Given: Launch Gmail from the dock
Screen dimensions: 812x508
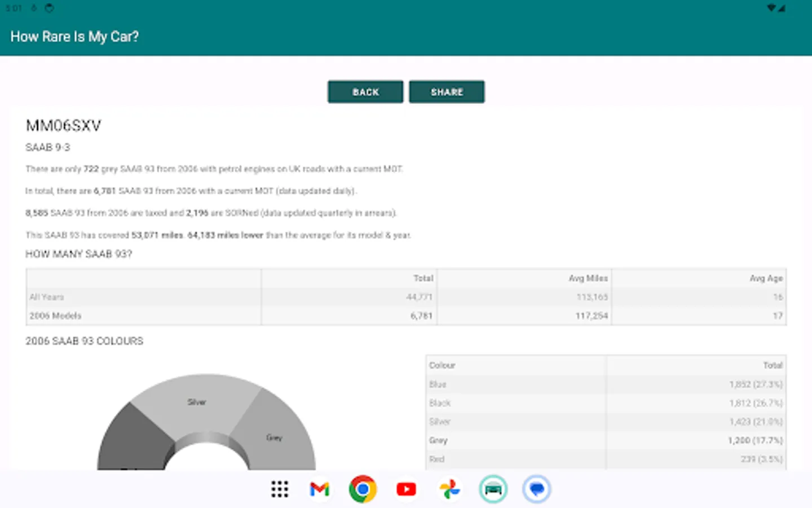Looking at the screenshot, I should click(320, 489).
